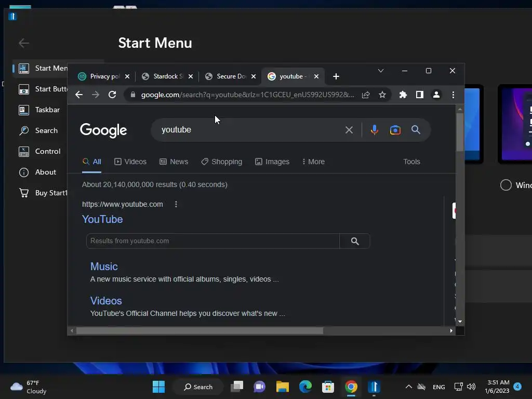The width and height of the screenshot is (532, 399).
Task: Clear the Google search box text
Action: click(x=349, y=130)
